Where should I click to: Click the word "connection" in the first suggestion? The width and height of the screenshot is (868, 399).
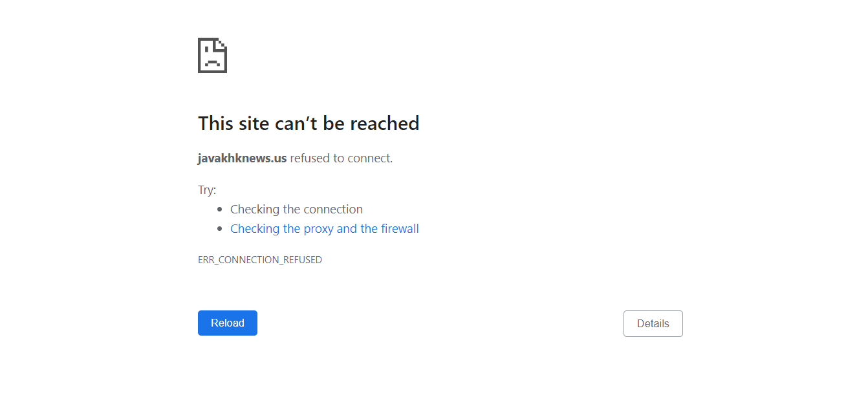(x=333, y=210)
